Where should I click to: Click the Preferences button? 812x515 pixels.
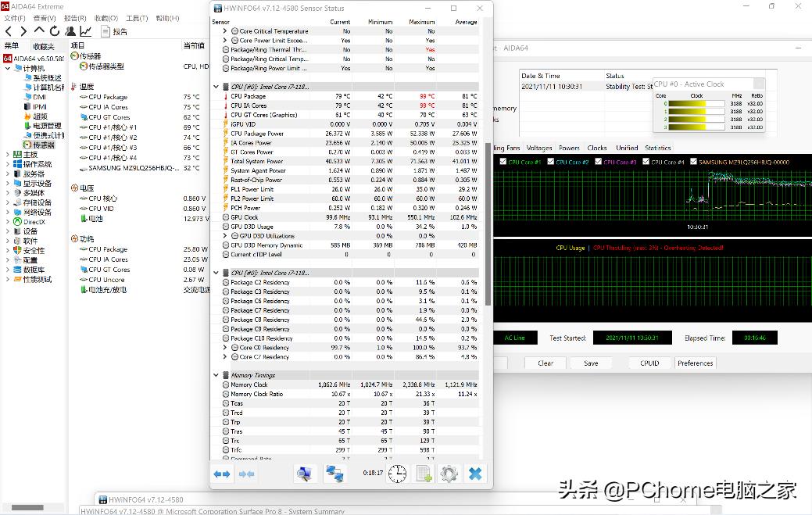coord(695,363)
